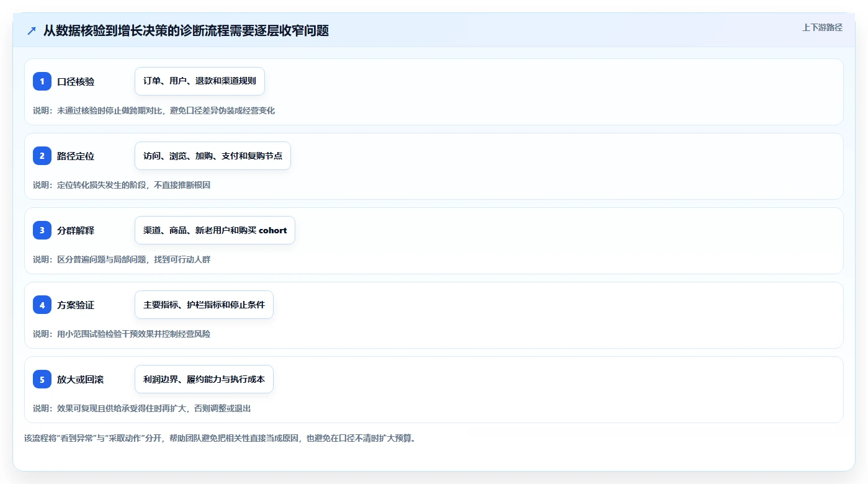Screen dimensions: 868x484
Task: Click the 放大或回滚 step label
Action: coord(80,380)
